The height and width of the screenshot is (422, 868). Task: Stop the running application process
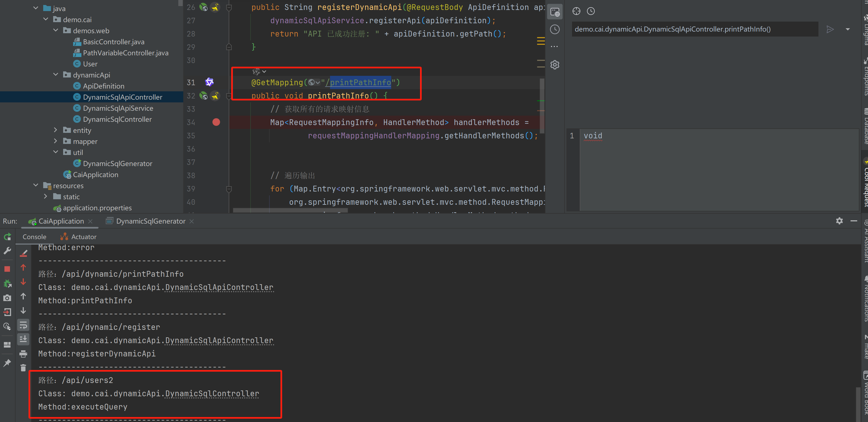click(7, 269)
